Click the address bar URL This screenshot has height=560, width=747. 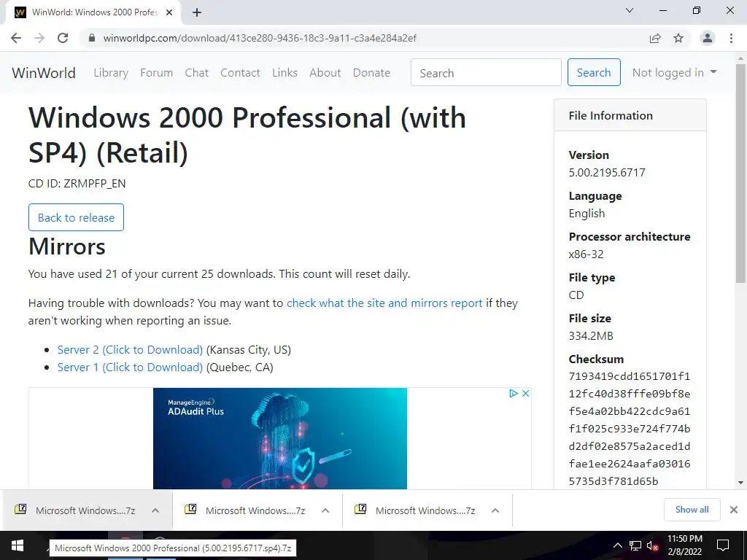[x=260, y=38]
